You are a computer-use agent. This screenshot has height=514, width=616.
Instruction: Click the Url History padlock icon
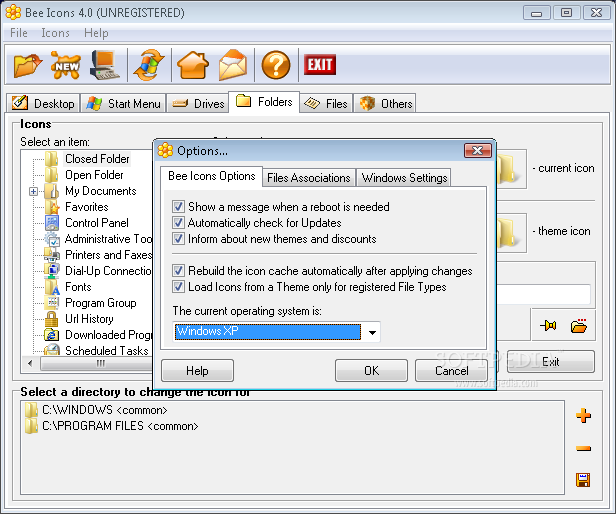pos(51,319)
